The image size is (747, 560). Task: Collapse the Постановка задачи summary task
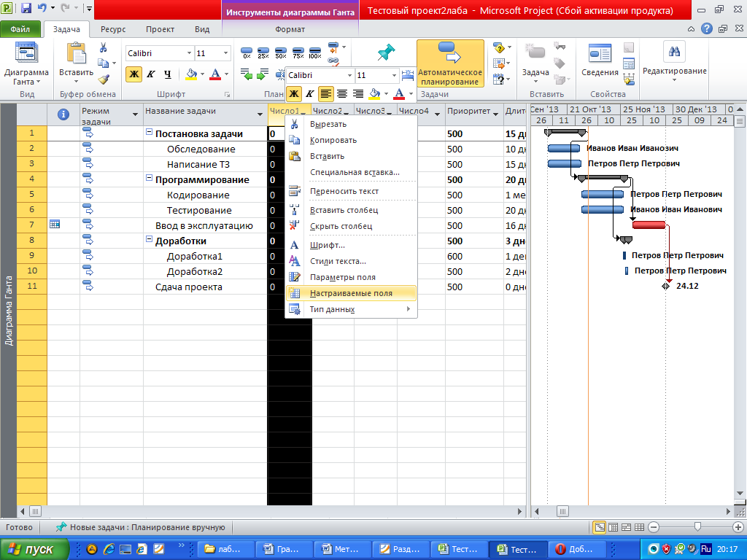[x=149, y=133]
